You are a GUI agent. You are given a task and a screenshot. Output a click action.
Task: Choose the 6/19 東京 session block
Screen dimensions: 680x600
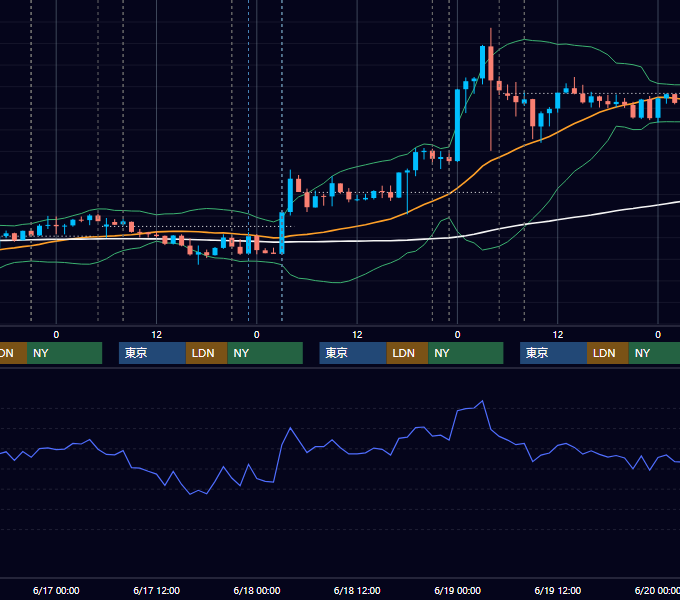coord(553,353)
